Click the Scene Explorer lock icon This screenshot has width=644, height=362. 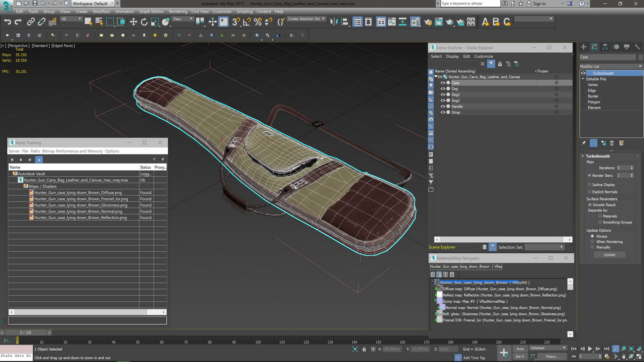(500, 64)
